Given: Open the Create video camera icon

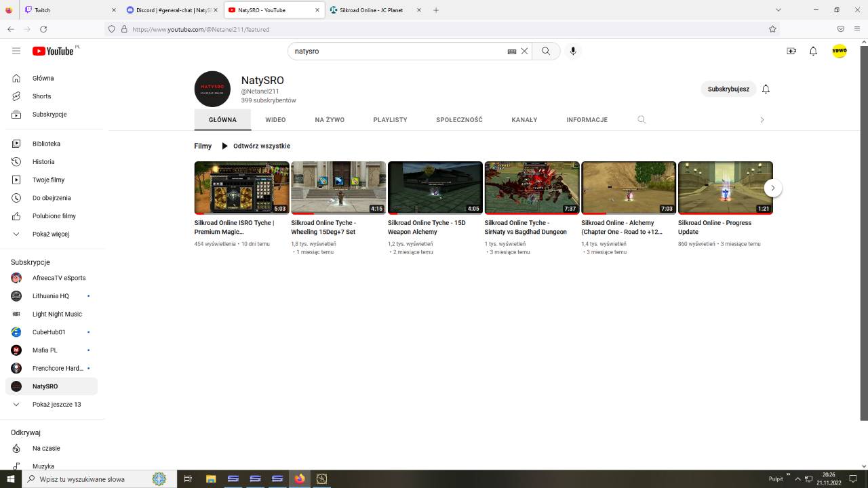Looking at the screenshot, I should coord(791,51).
